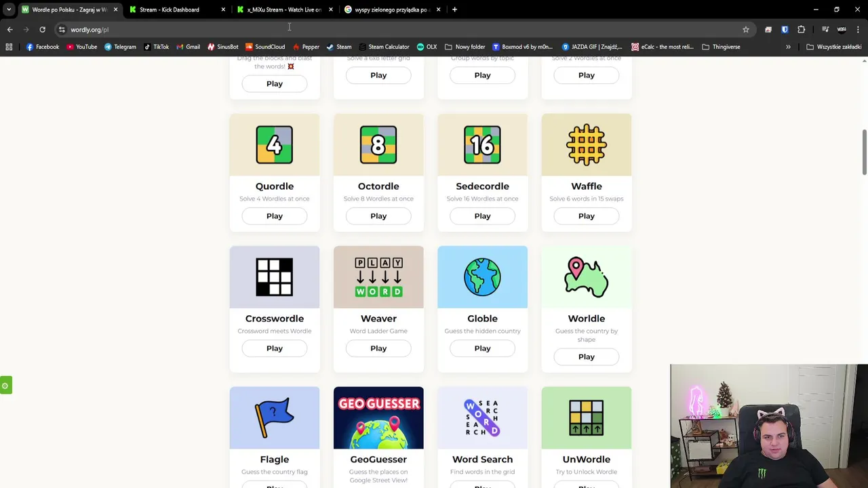Click the GeoGuesser thumbnail image
868x488 pixels.
click(378, 418)
